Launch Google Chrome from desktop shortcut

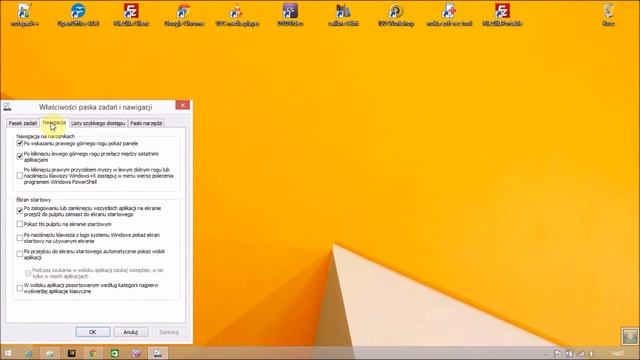184,15
